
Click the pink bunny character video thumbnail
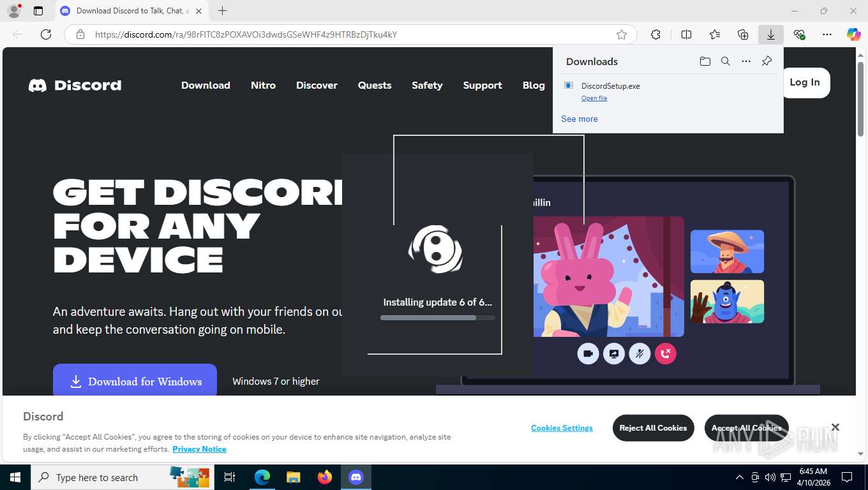click(x=609, y=276)
